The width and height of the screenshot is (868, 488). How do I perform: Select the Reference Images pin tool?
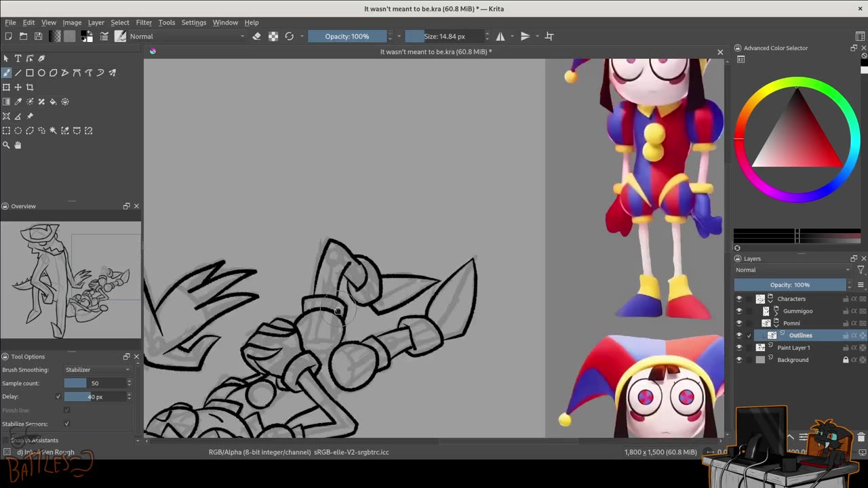[x=30, y=116]
